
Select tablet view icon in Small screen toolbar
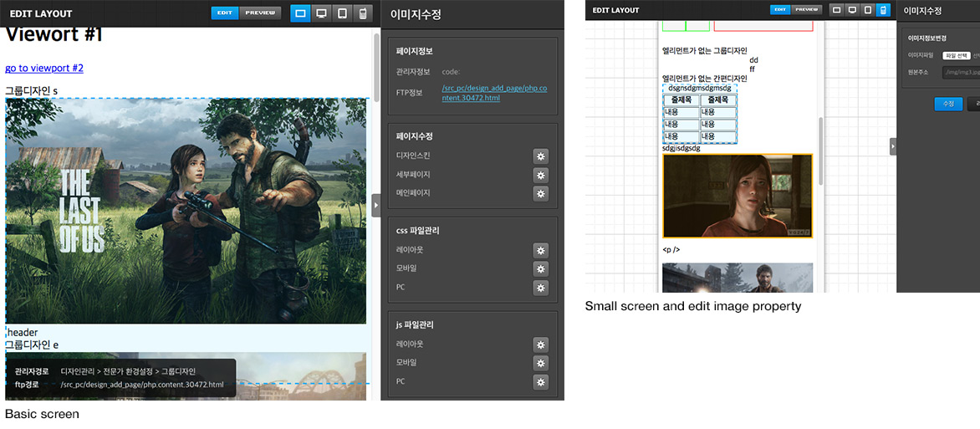(867, 9)
